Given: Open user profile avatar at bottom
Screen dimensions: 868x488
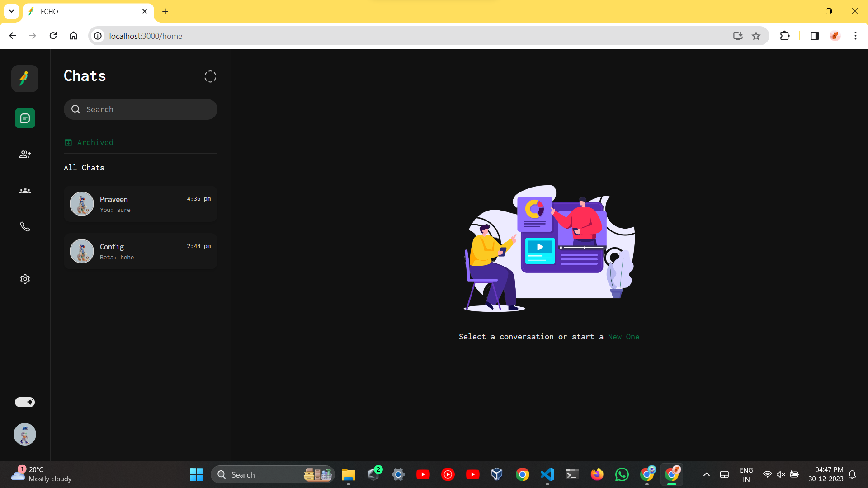Looking at the screenshot, I should 25,434.
